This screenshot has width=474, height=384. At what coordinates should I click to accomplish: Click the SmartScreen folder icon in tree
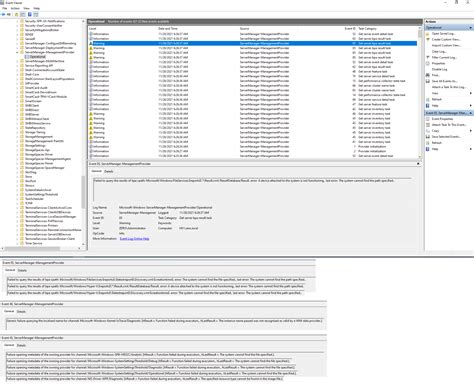coord(22,101)
